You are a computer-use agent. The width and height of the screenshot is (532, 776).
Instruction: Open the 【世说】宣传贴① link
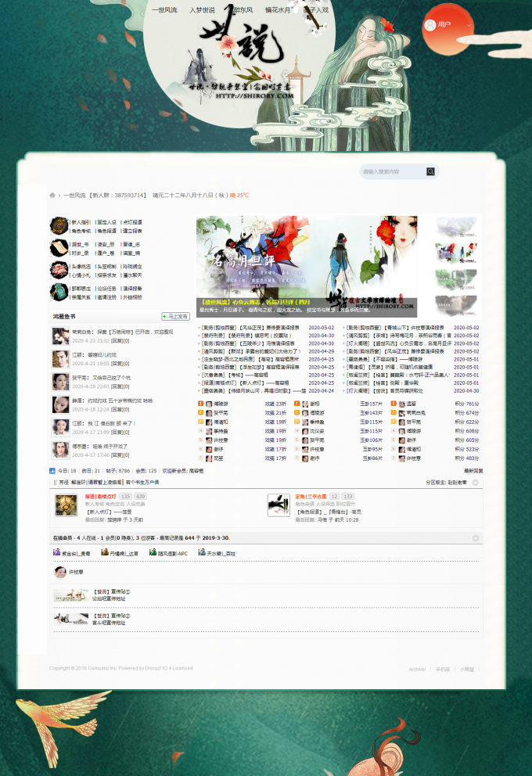(x=112, y=592)
